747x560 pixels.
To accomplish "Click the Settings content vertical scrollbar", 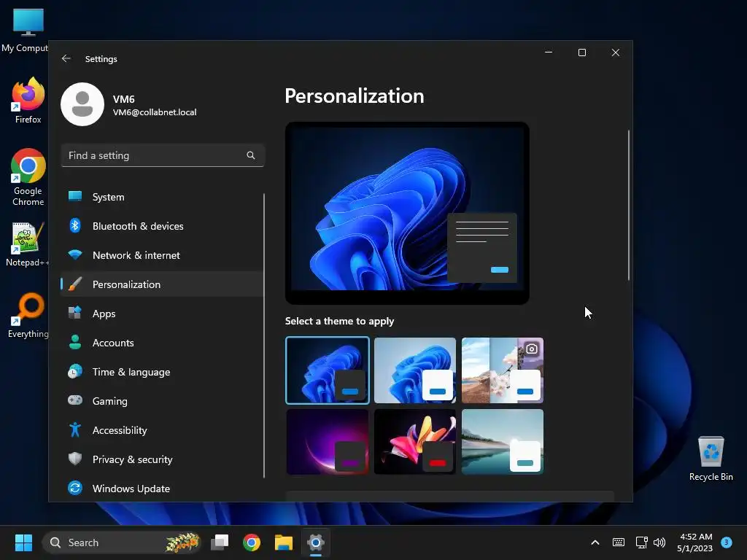I will 628,205.
